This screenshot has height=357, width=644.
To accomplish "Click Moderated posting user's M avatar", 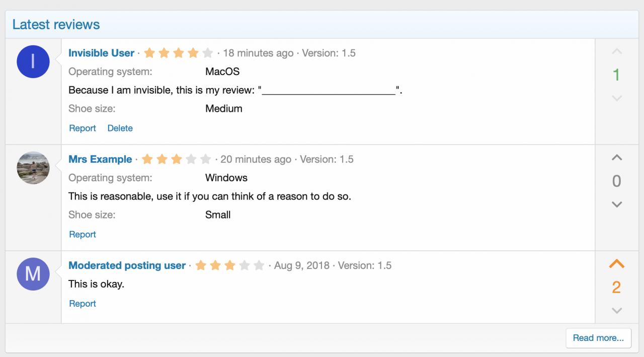I will pos(33,274).
